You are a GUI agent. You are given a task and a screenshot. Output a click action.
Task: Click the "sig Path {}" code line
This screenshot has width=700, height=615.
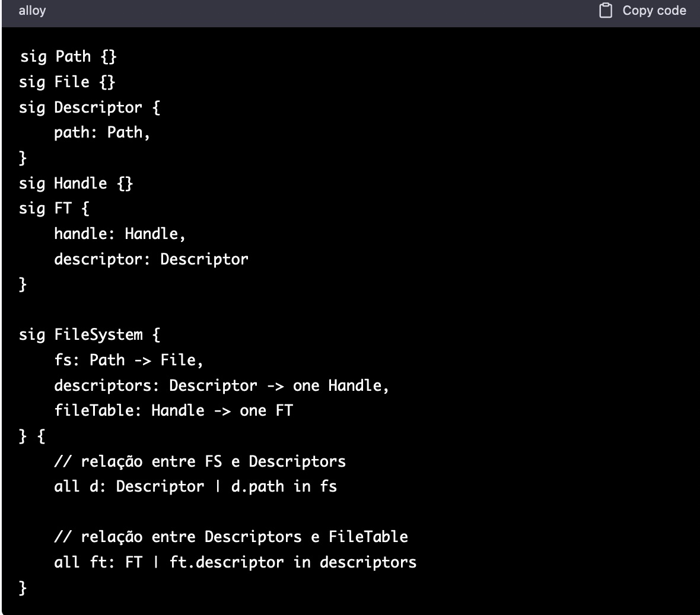pyautogui.click(x=68, y=56)
